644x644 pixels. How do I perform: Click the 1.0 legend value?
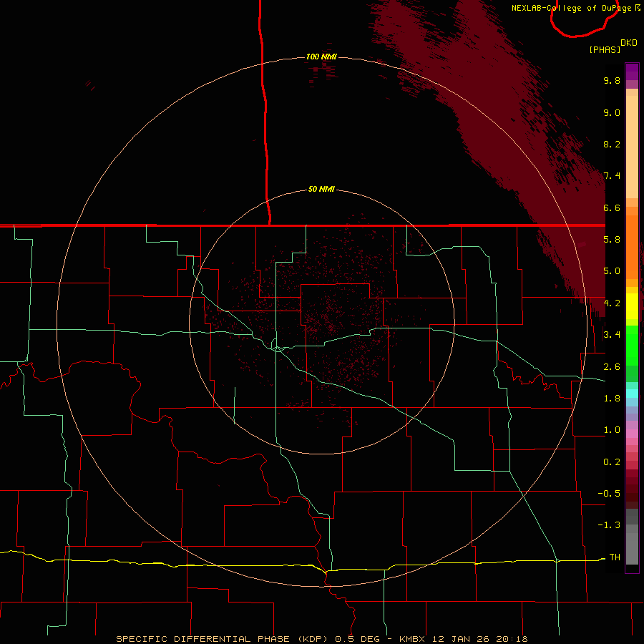pos(612,431)
